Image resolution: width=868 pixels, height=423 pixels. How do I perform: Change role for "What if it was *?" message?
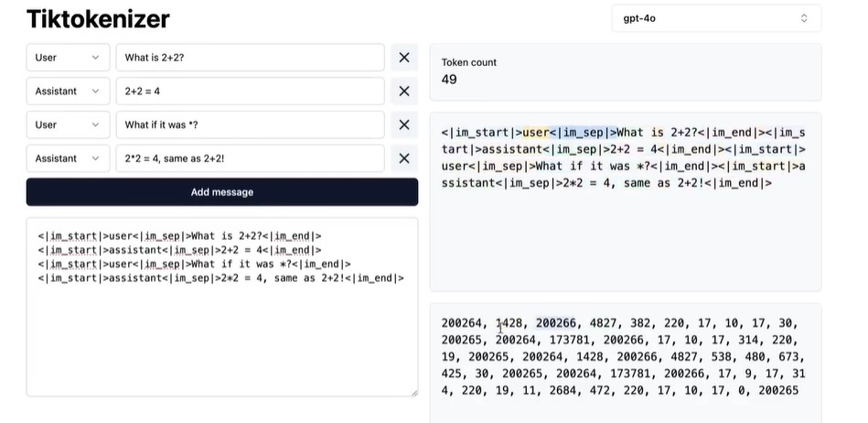click(x=68, y=125)
